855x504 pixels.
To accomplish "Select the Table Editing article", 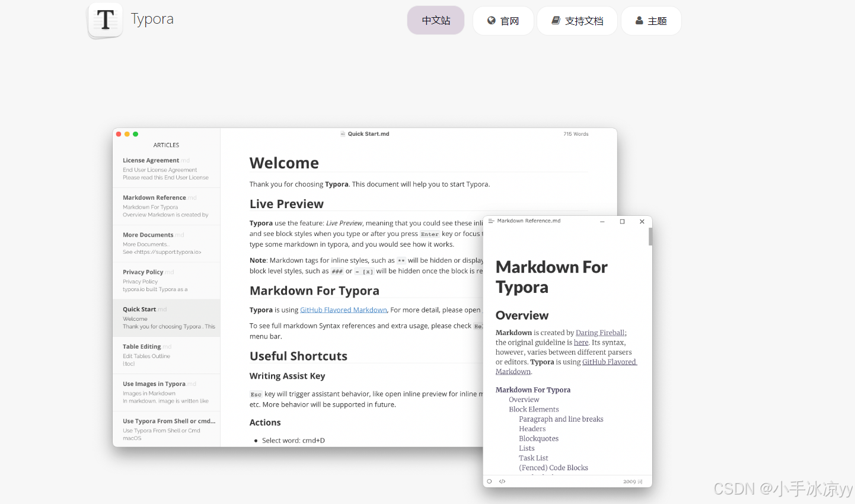I will tap(166, 355).
